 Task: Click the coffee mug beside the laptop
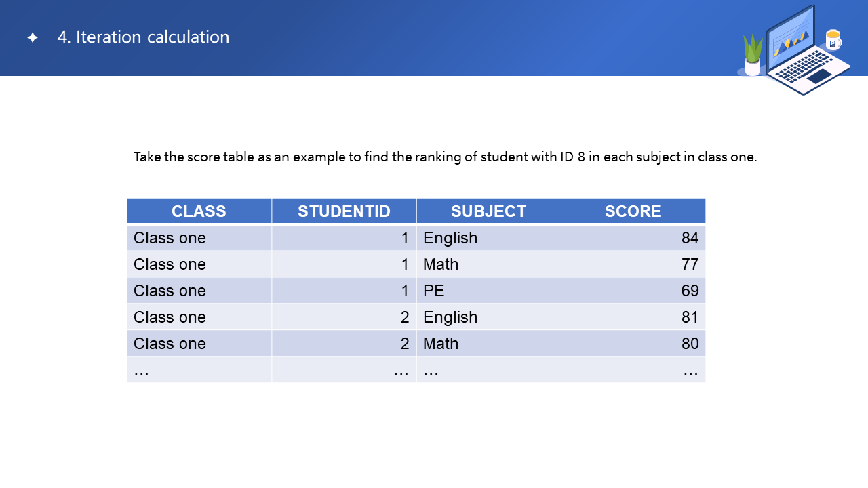coord(833,40)
